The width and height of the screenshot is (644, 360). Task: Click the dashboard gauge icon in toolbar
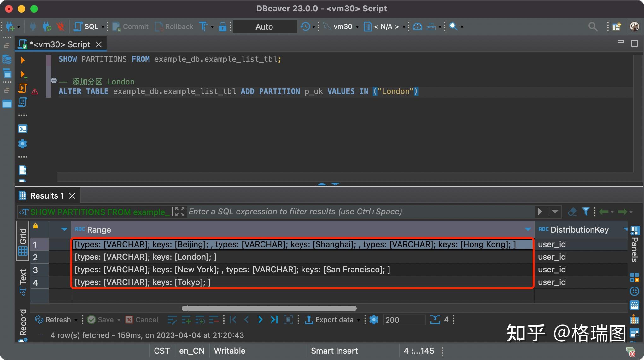coord(417,27)
